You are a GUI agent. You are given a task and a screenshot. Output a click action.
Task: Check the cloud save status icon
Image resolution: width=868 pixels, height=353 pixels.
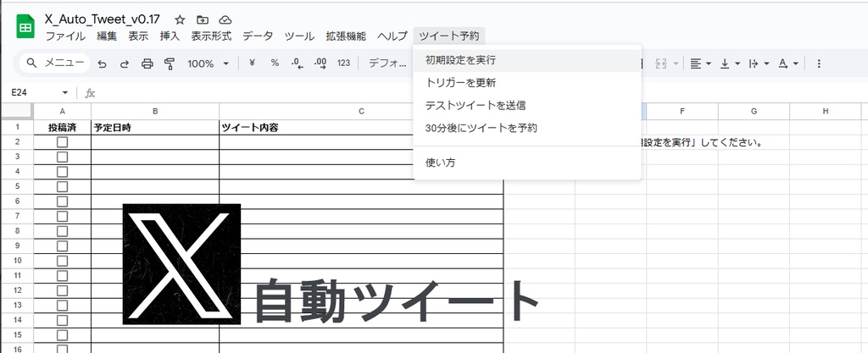[225, 19]
